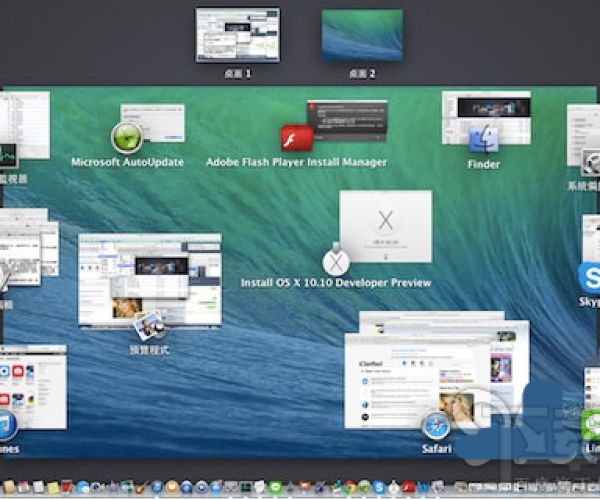Image resolution: width=600 pixels, height=500 pixels.
Task: Select the front Safari iClarified window
Action: point(417,381)
